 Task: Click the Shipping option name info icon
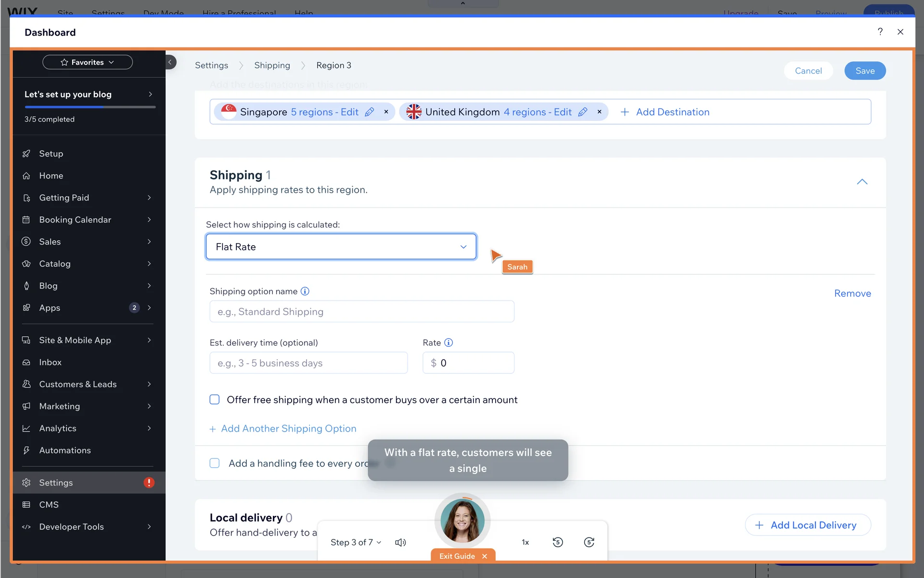(x=305, y=291)
